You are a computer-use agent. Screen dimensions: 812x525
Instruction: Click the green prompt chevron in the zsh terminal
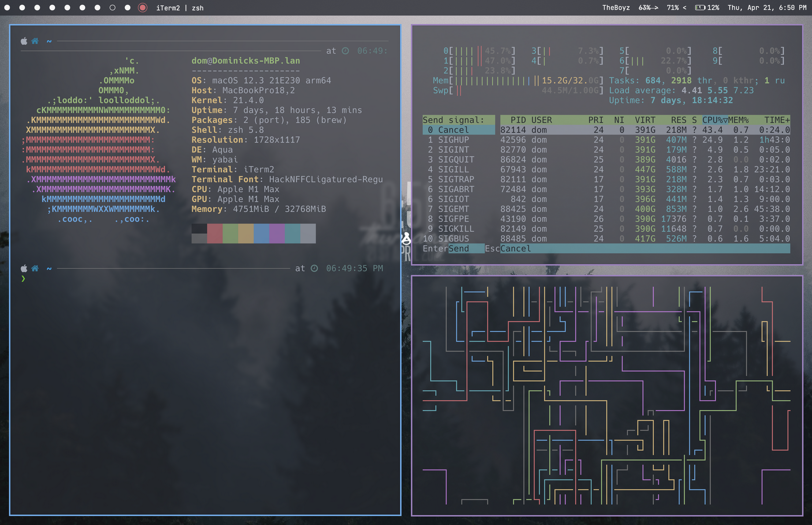(23, 278)
